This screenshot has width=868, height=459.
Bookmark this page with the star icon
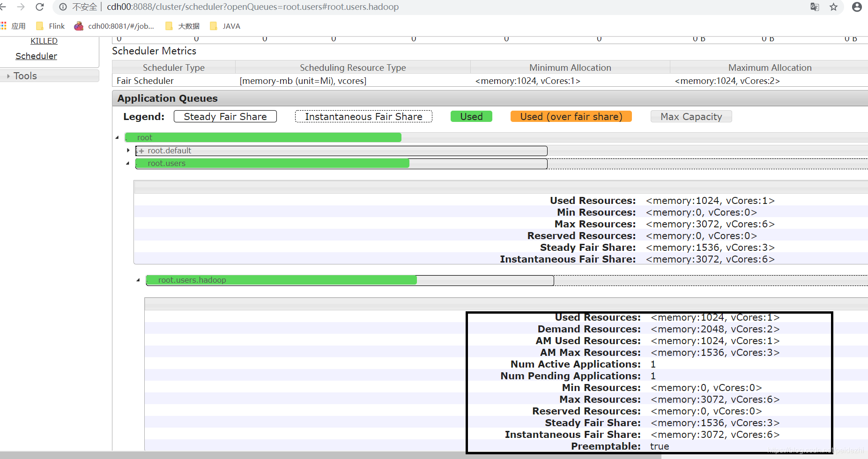833,7
